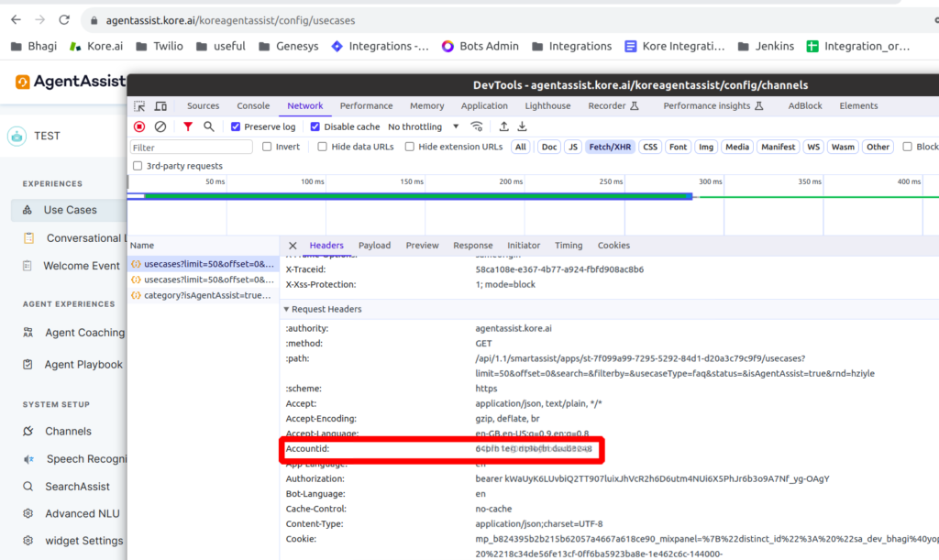Toggle the device emulation toolbar icon
Image resolution: width=939 pixels, height=560 pixels.
[x=160, y=105]
